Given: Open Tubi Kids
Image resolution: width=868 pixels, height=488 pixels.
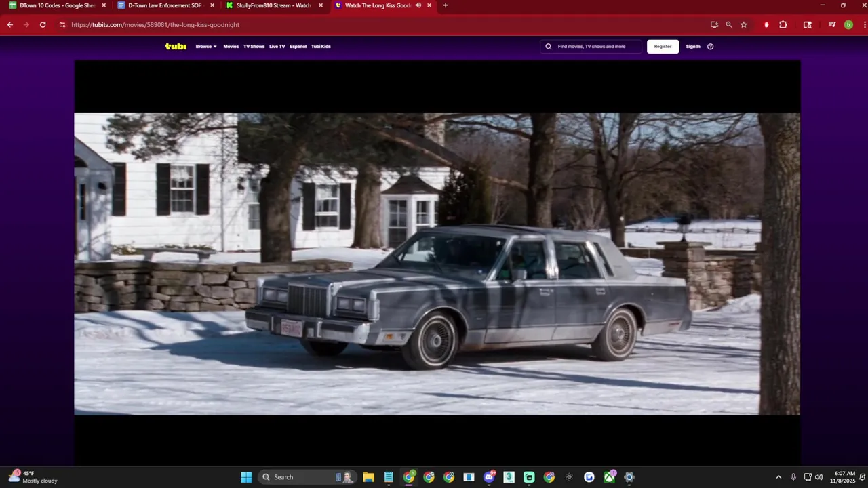Looking at the screenshot, I should [x=321, y=47].
